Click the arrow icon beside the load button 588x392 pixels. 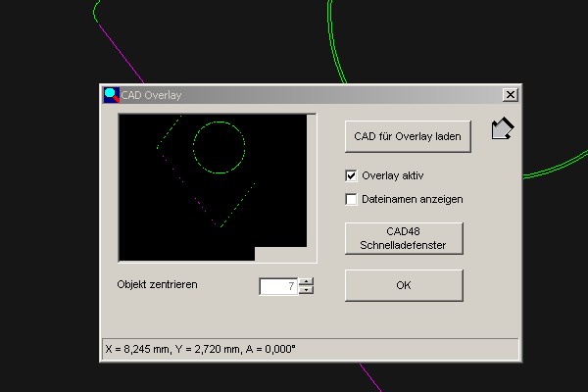pyautogui.click(x=503, y=128)
